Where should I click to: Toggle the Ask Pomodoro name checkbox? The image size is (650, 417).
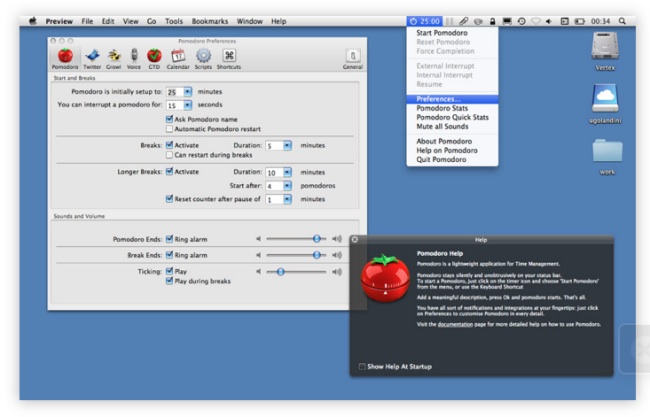point(168,119)
